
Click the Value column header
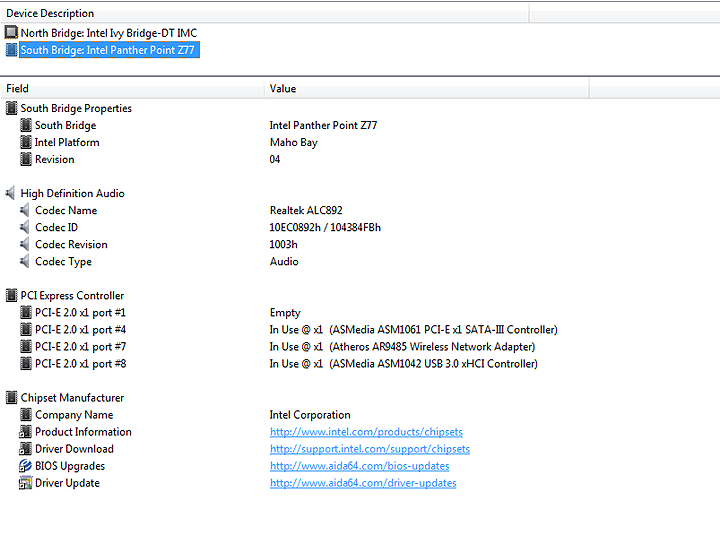[427, 89]
